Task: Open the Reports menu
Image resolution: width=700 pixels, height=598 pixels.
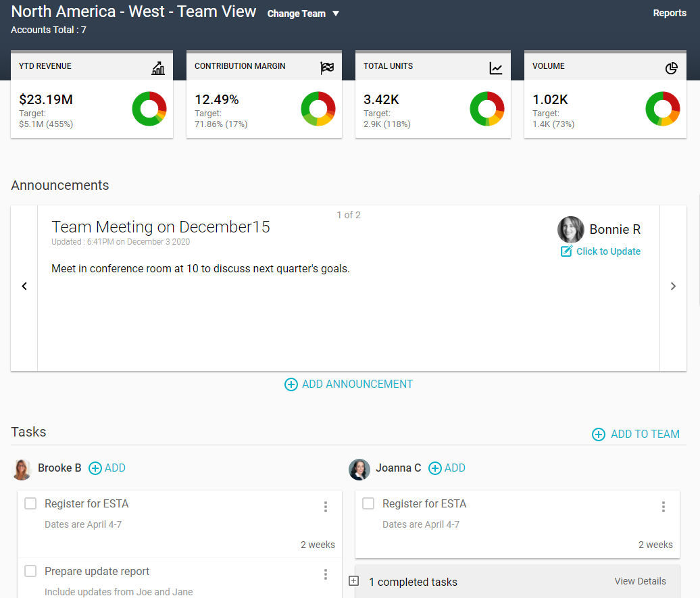Action: (670, 13)
